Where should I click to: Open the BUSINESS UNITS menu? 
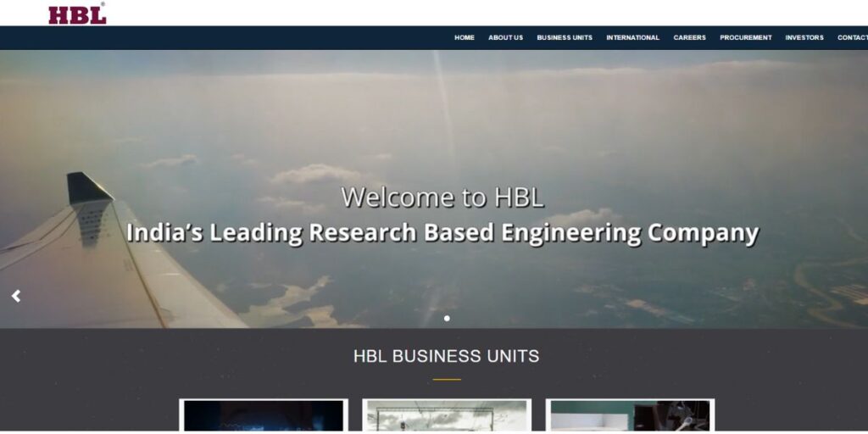(565, 37)
